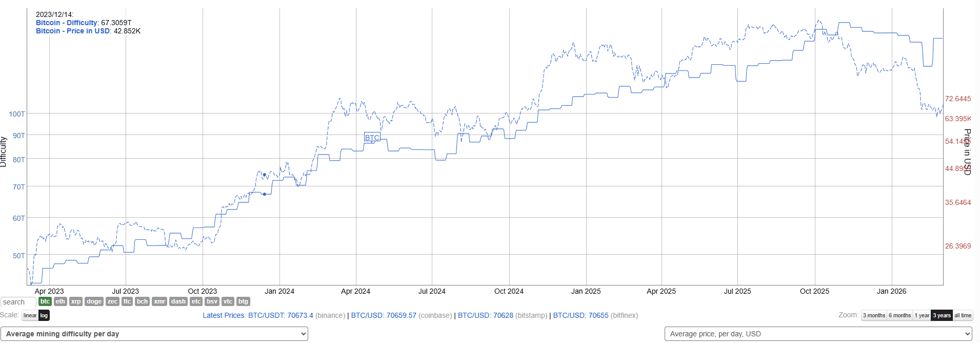
Task: Select the eth coin tag
Action: (61, 301)
